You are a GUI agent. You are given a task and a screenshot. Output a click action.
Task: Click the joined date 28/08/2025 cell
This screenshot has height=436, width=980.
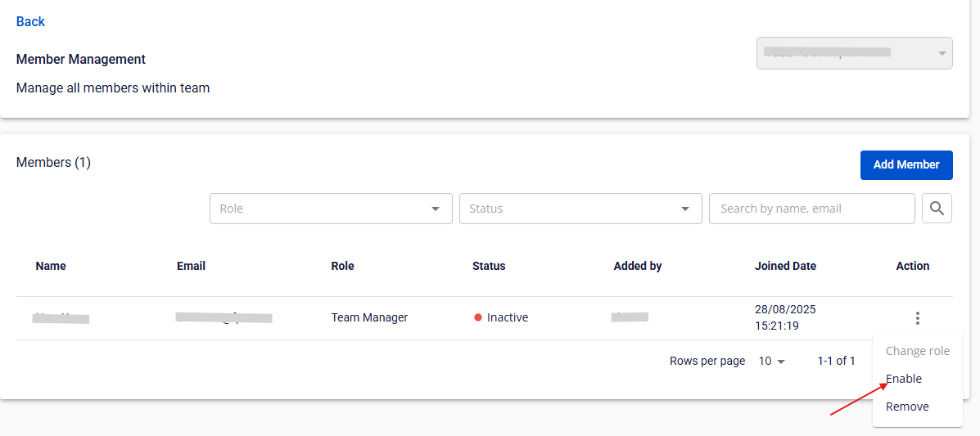point(785,317)
